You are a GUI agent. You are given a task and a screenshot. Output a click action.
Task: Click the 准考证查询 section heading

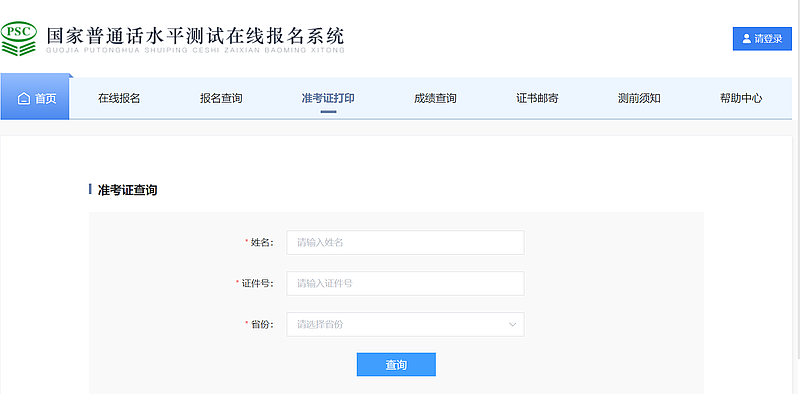(127, 190)
